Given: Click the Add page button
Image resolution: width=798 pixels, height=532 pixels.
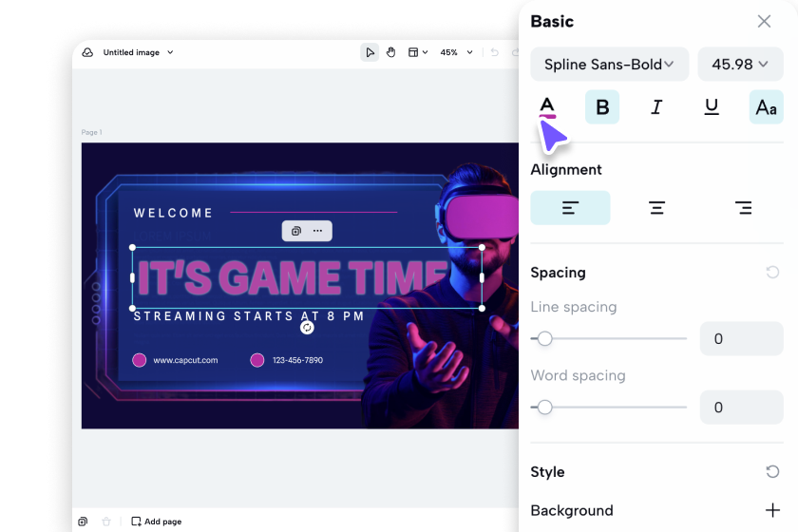Looking at the screenshot, I should (x=157, y=522).
